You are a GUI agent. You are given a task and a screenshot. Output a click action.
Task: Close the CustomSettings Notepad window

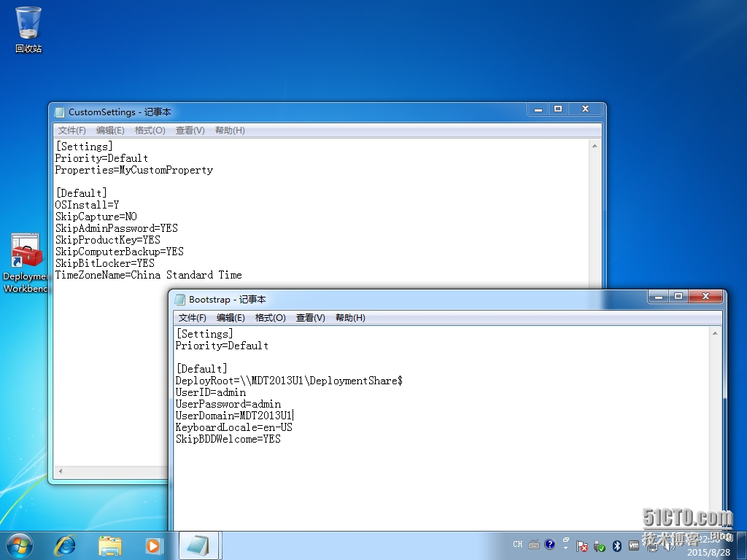(586, 109)
